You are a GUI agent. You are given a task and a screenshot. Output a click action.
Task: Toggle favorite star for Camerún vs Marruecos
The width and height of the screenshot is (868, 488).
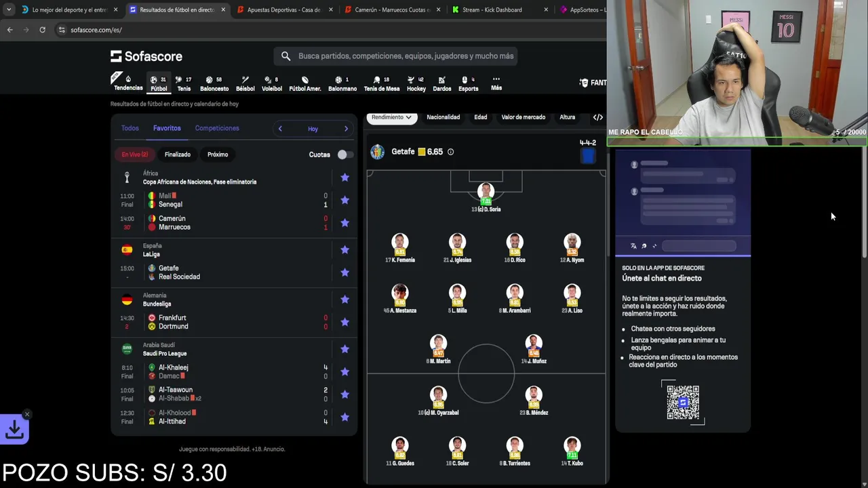tap(344, 223)
